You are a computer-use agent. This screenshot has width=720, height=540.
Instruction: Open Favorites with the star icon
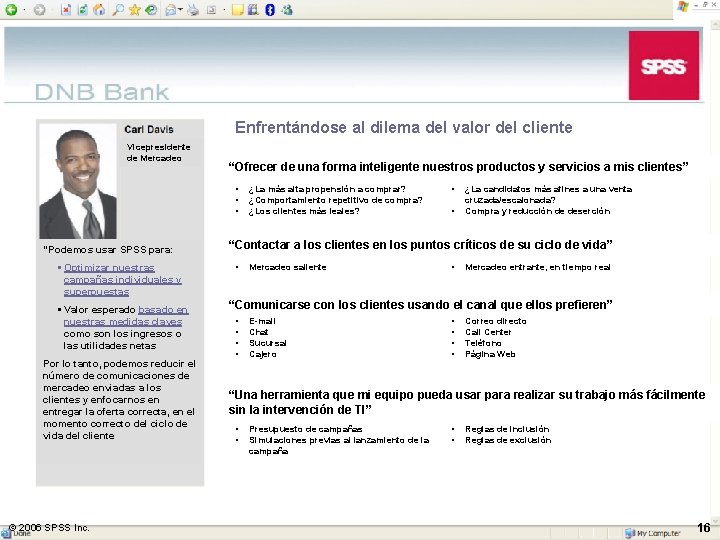[x=135, y=10]
